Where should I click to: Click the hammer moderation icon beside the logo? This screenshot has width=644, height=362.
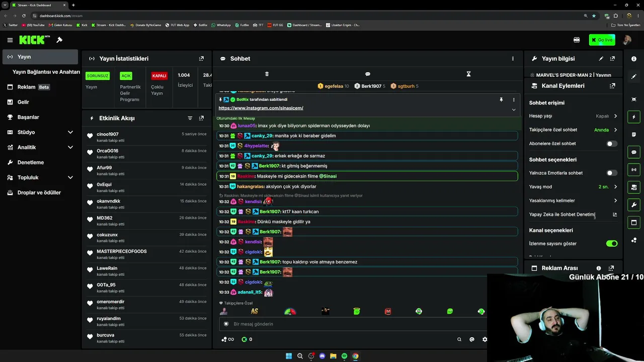coord(59,40)
